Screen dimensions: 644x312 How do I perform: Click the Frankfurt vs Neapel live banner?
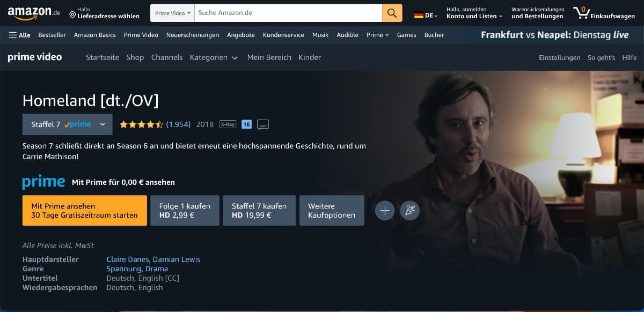[555, 35]
